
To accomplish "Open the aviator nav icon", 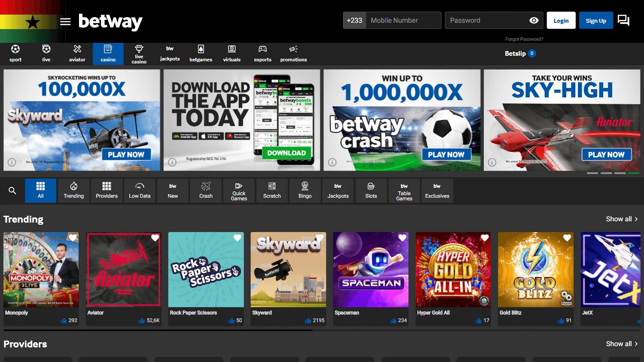I will (x=77, y=49).
